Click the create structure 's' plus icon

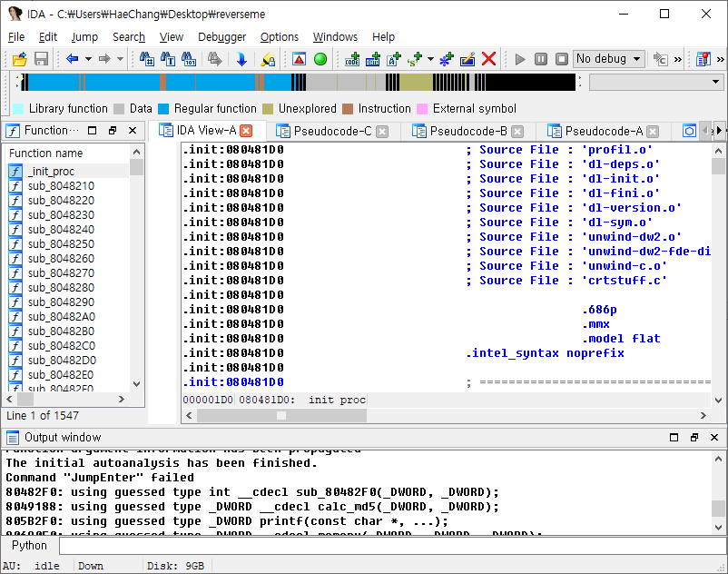414,59
